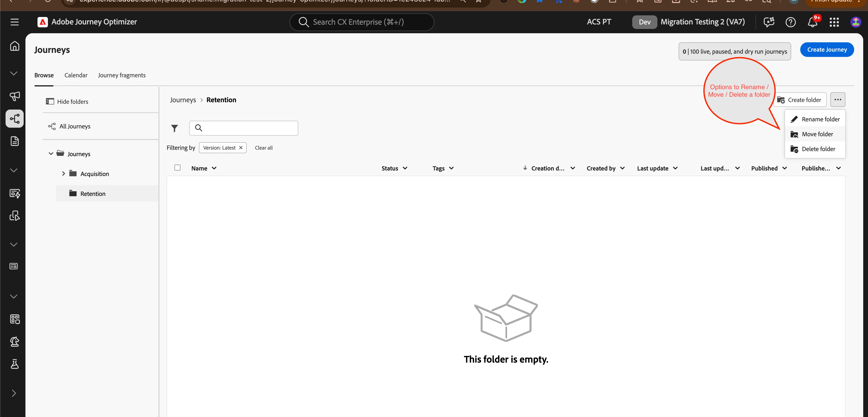Click the live journeys count badge
Screen dimensions: 868x417
(735, 51)
